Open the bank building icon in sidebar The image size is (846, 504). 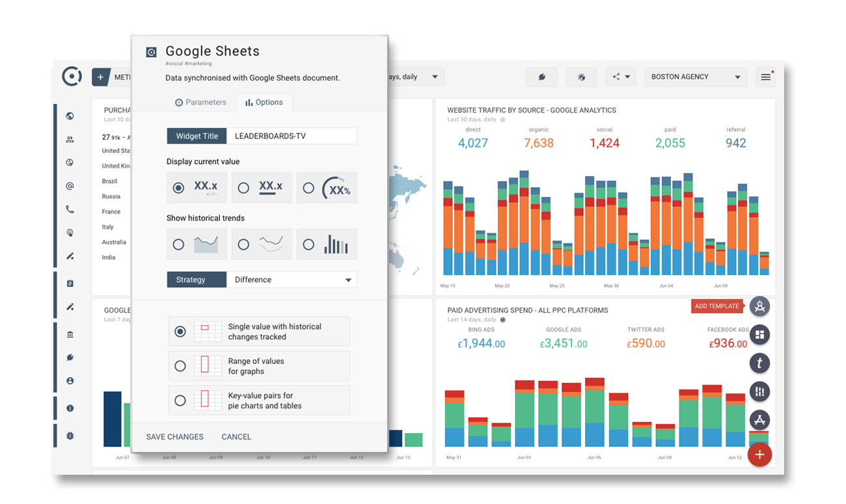coord(70,334)
